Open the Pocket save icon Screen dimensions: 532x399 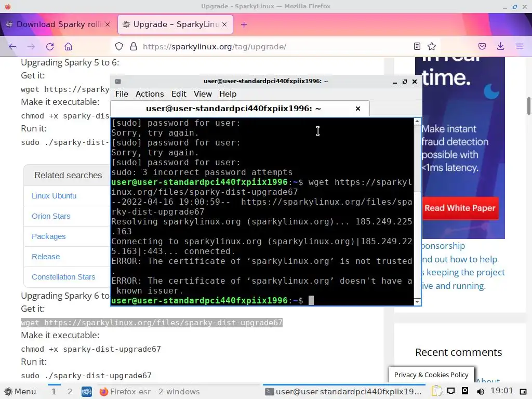482,46
